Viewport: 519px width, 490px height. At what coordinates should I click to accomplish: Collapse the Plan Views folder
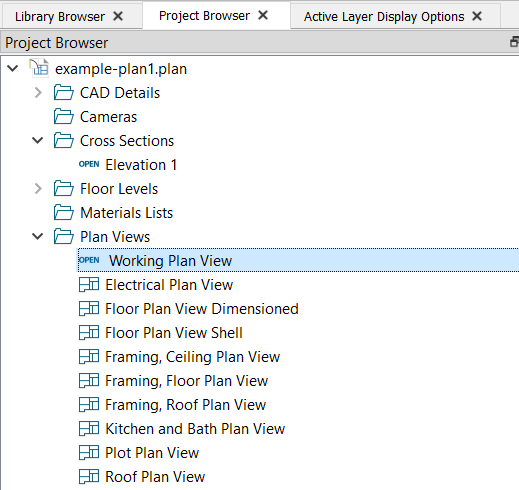point(38,236)
